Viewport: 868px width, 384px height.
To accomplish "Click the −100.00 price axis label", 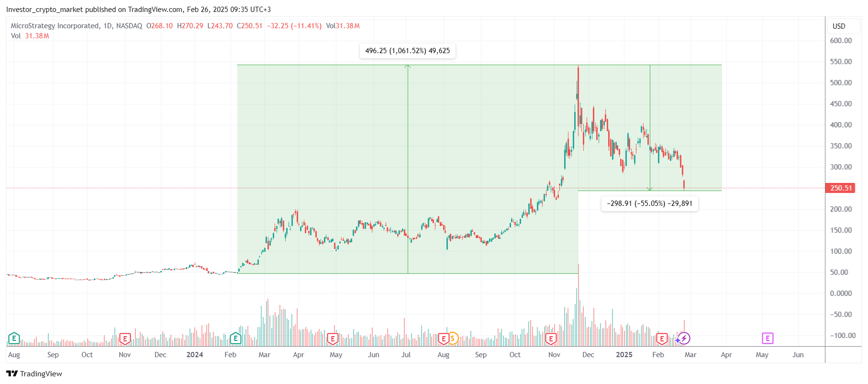I will tap(843, 336).
